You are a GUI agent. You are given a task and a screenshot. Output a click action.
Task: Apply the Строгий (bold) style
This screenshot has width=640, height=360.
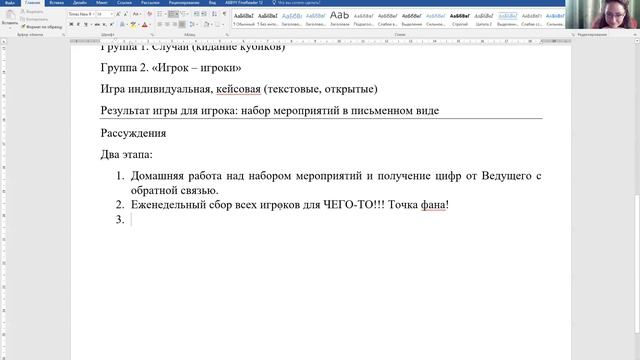[x=460, y=19]
